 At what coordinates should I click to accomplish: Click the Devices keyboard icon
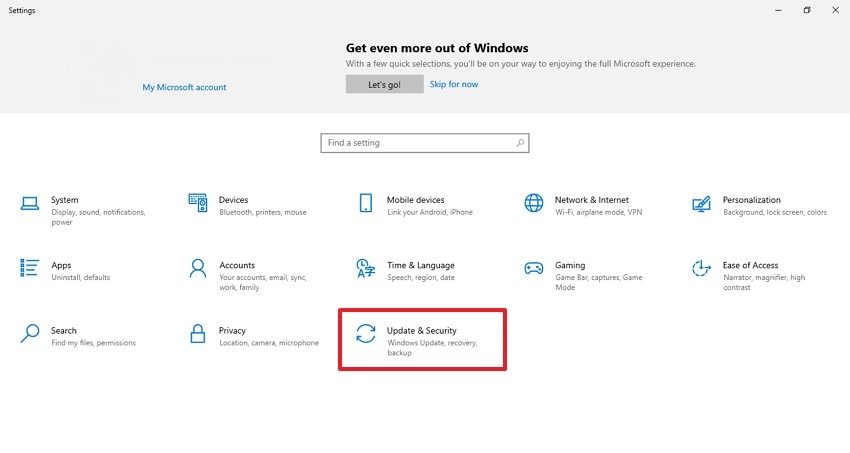point(198,203)
